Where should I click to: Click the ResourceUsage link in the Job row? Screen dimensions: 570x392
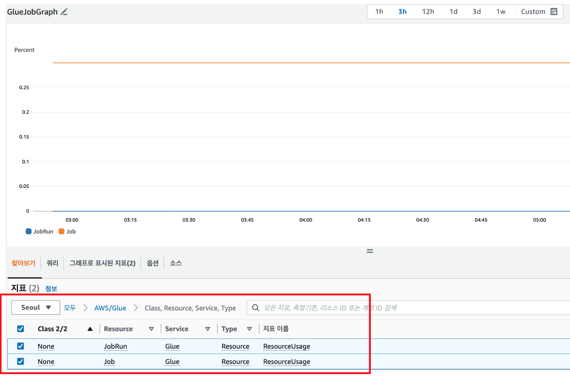[x=286, y=361]
